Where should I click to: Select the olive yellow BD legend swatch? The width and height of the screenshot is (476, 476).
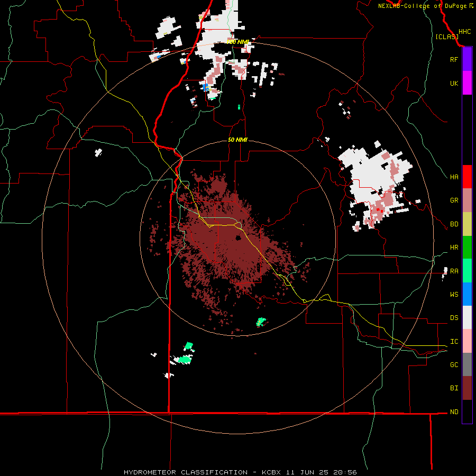467,224
